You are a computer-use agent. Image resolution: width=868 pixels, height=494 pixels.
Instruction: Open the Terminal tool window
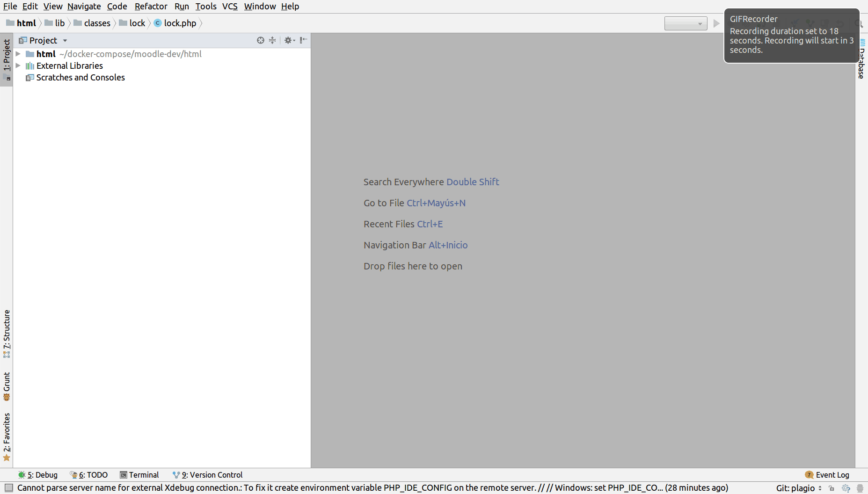pos(139,475)
